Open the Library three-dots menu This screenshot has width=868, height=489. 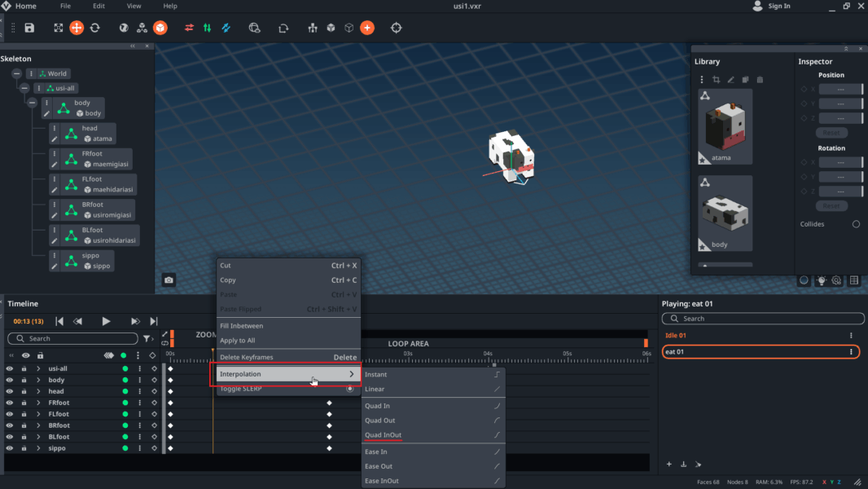701,80
